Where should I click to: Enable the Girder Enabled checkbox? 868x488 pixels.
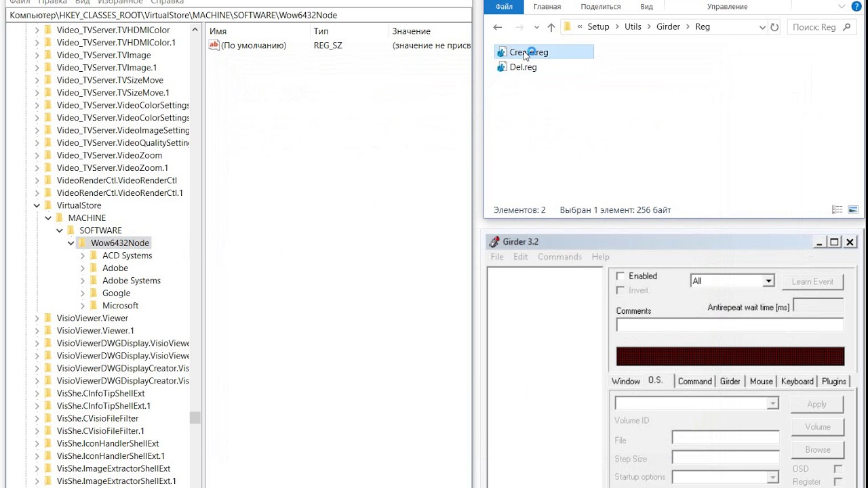620,276
